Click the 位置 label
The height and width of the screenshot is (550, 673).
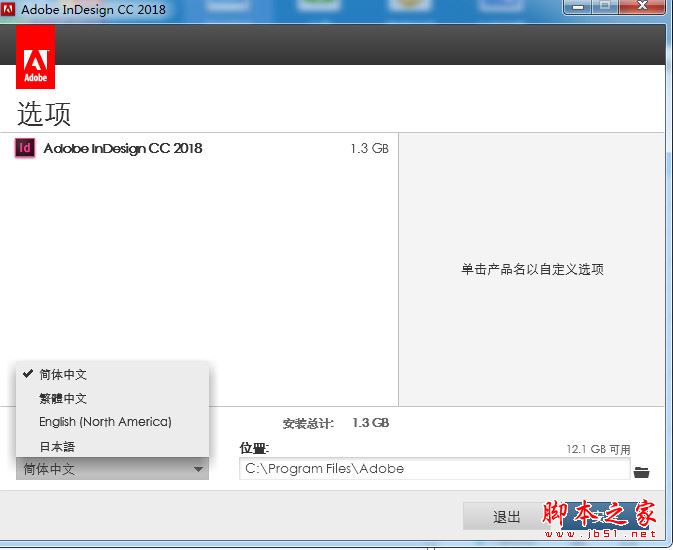click(x=254, y=448)
